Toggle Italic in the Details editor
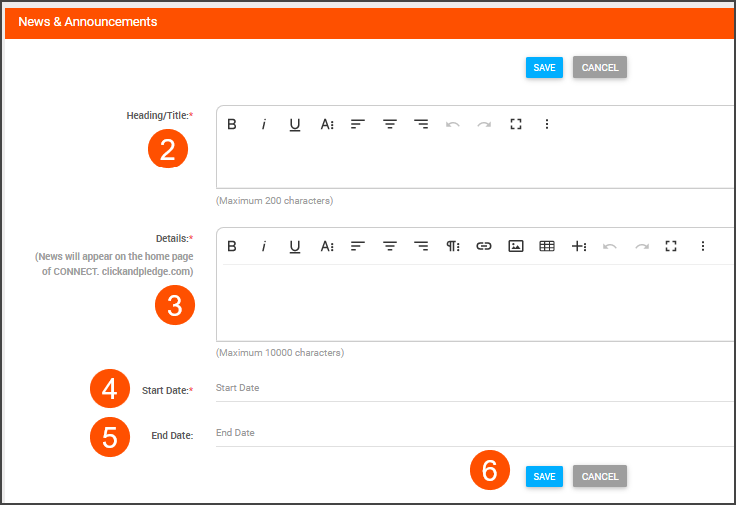 pyautogui.click(x=264, y=246)
